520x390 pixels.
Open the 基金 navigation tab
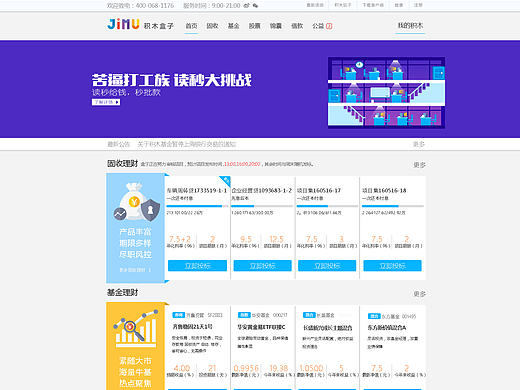[233, 26]
